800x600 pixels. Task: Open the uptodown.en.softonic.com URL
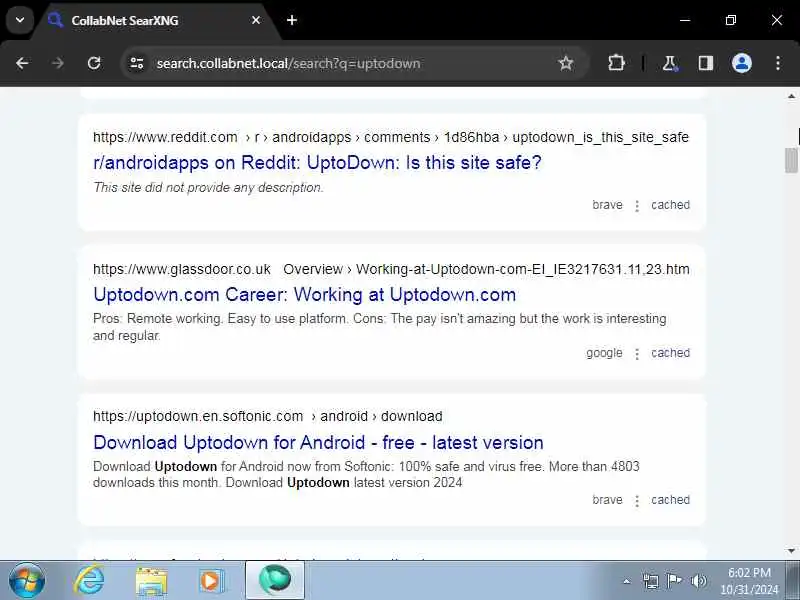(268, 416)
